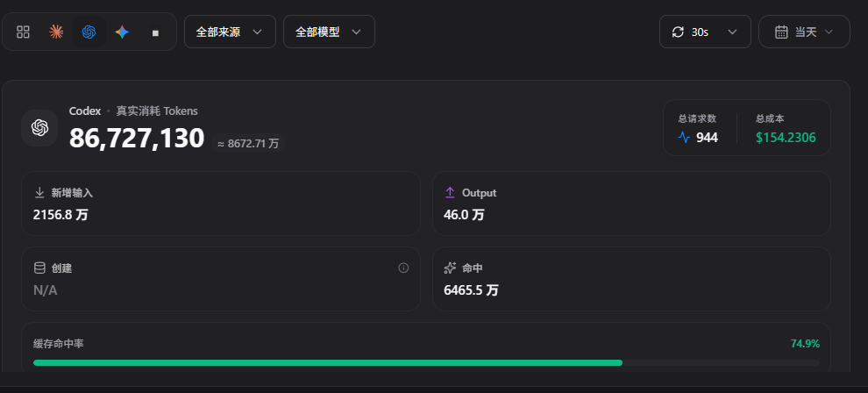Click the ≈ 8672.71 万 badge
Viewport: 868px width, 393px height.
point(248,143)
